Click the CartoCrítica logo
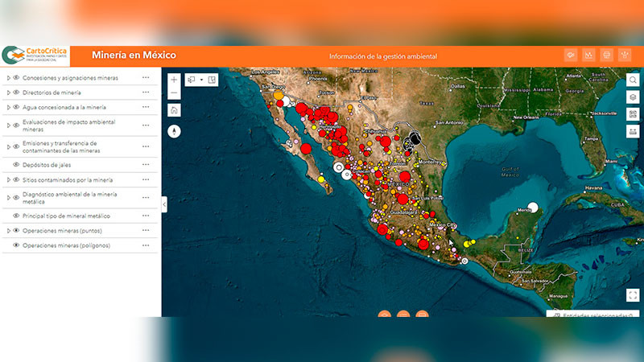 pyautogui.click(x=35, y=56)
